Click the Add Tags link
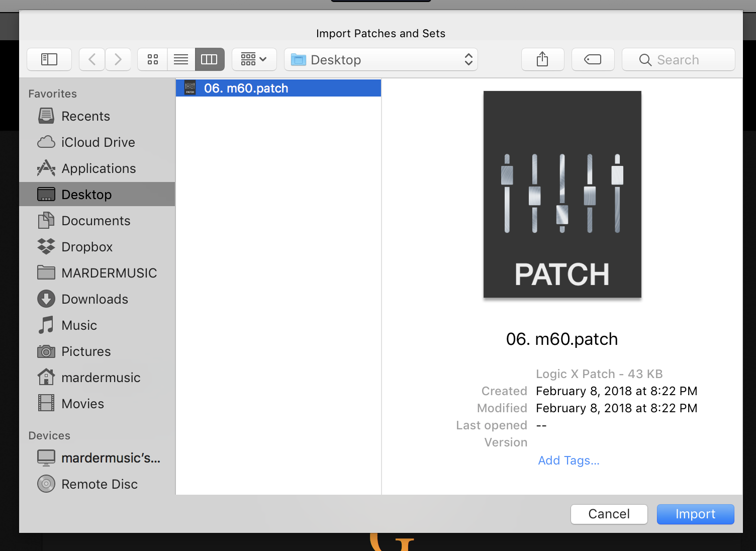Image resolution: width=756 pixels, height=551 pixels. pos(569,461)
